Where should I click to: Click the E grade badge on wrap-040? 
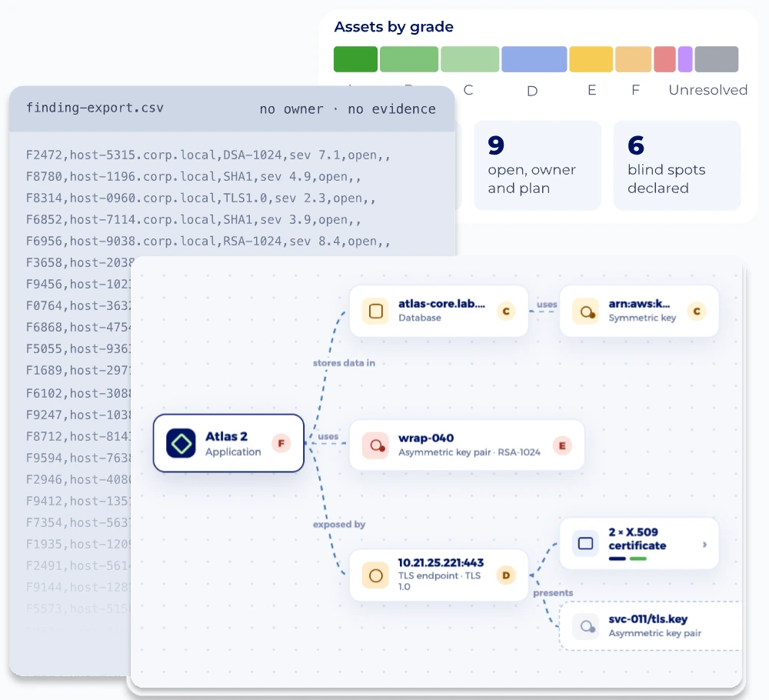pos(562,445)
